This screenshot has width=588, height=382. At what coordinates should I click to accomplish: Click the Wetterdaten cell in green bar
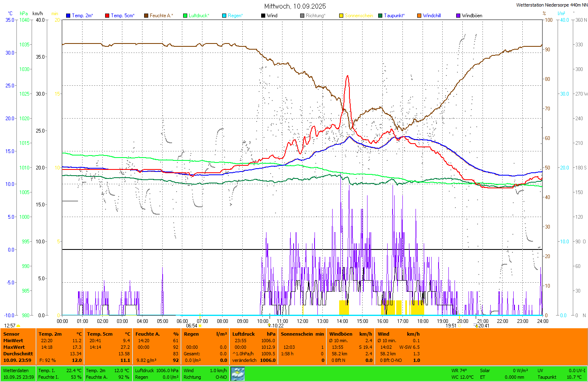(16, 371)
